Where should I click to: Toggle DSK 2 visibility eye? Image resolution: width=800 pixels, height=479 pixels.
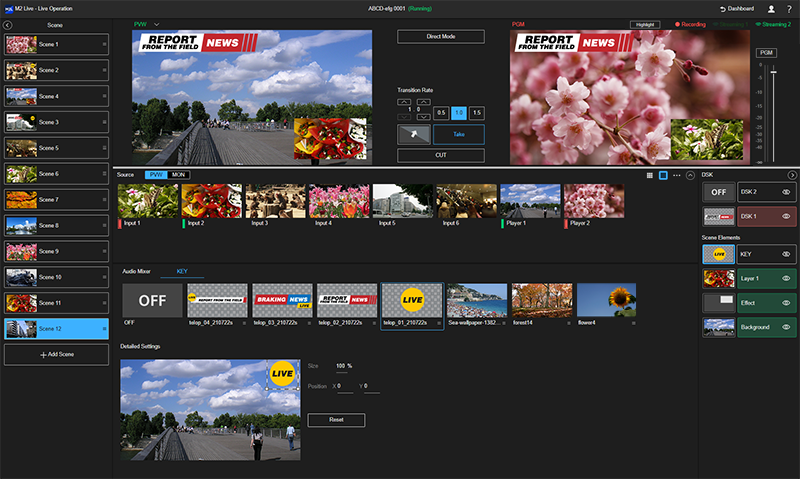786,192
